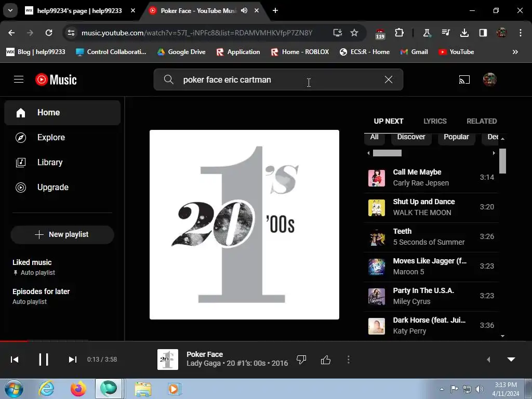Click the scroll down arrow of queue

pos(502,336)
